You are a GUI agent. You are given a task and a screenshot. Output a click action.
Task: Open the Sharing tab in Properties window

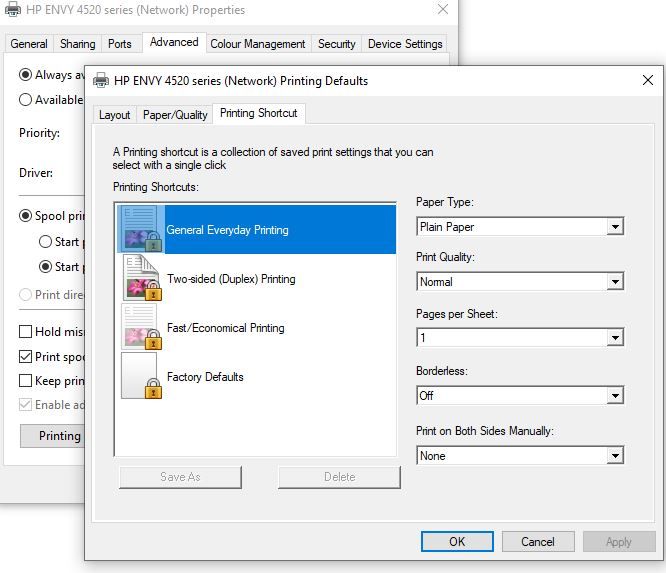[x=78, y=44]
